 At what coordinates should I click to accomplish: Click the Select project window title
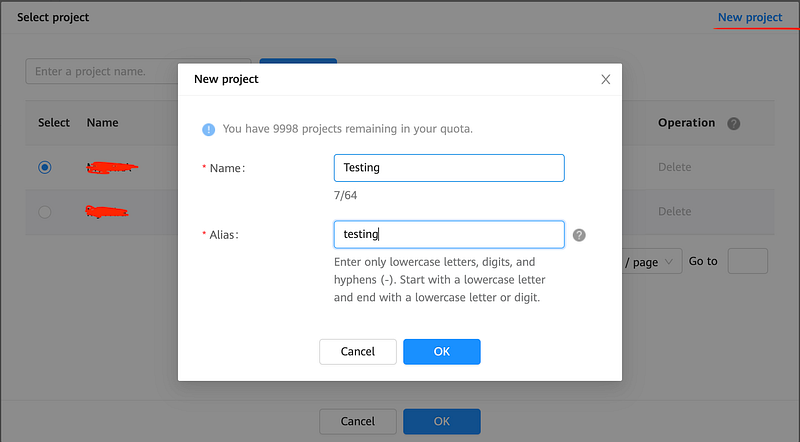(x=53, y=17)
